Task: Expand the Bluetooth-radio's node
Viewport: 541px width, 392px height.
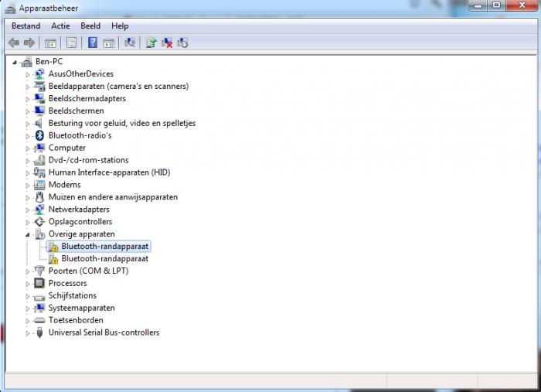Action: (x=27, y=136)
